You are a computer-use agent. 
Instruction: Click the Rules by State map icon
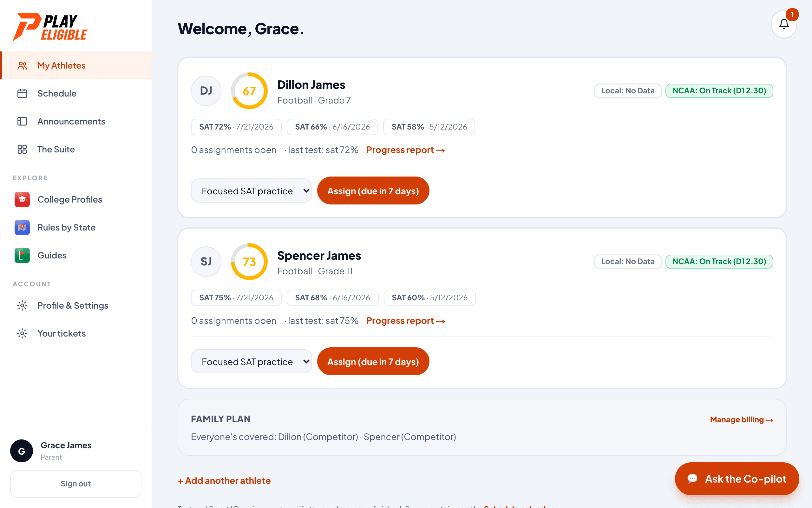pos(22,227)
